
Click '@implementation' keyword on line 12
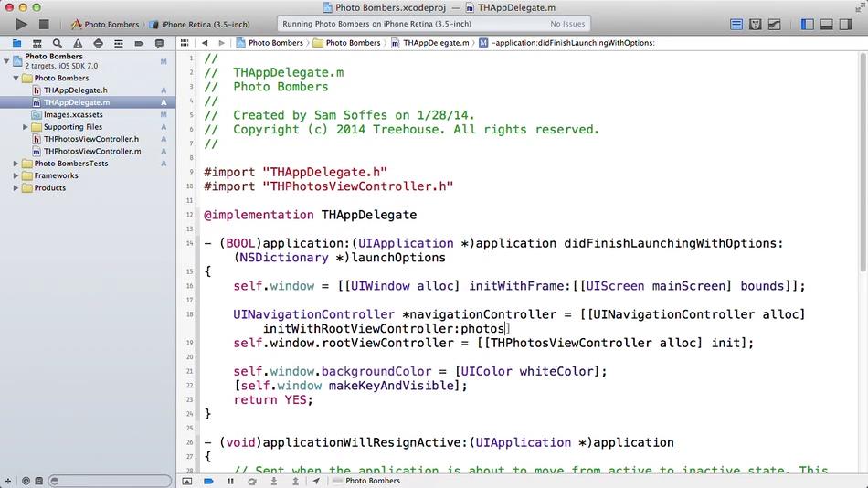(259, 215)
